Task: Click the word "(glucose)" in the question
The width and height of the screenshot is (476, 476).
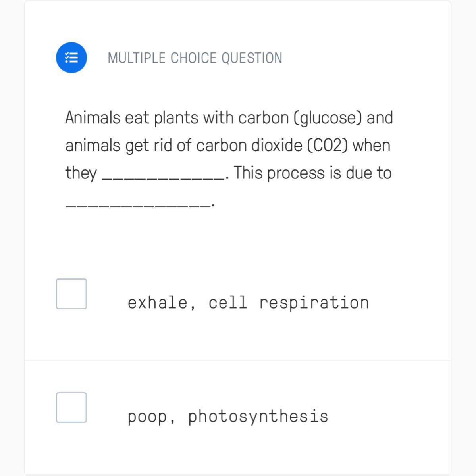Action: (328, 118)
